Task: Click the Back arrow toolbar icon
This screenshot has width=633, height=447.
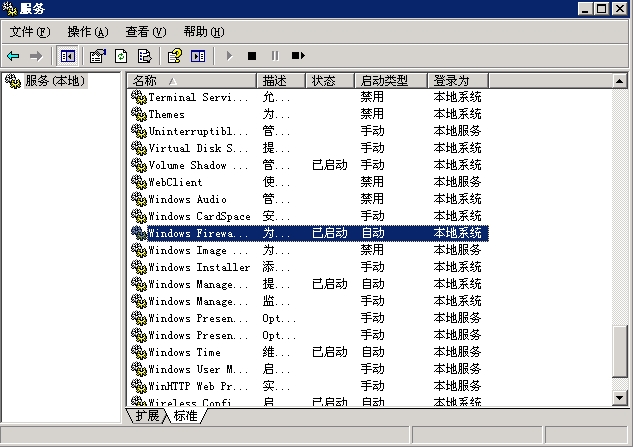Action: coord(13,56)
